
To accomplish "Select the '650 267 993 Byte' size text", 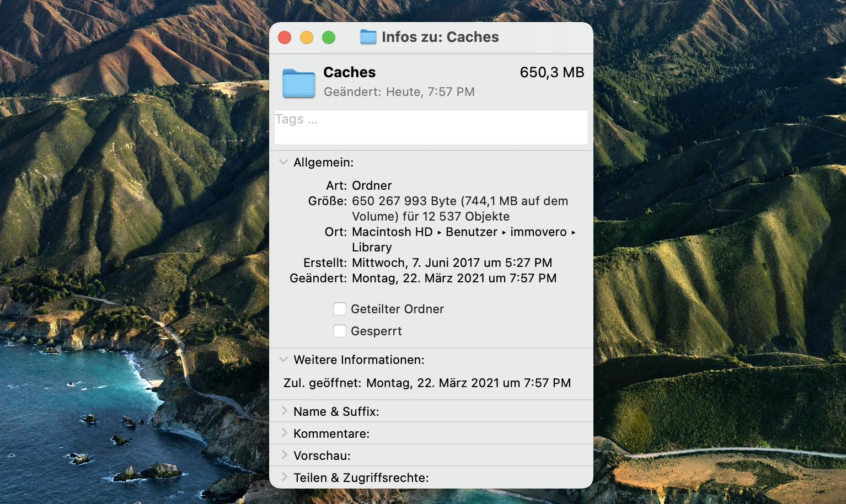I will coord(404,201).
